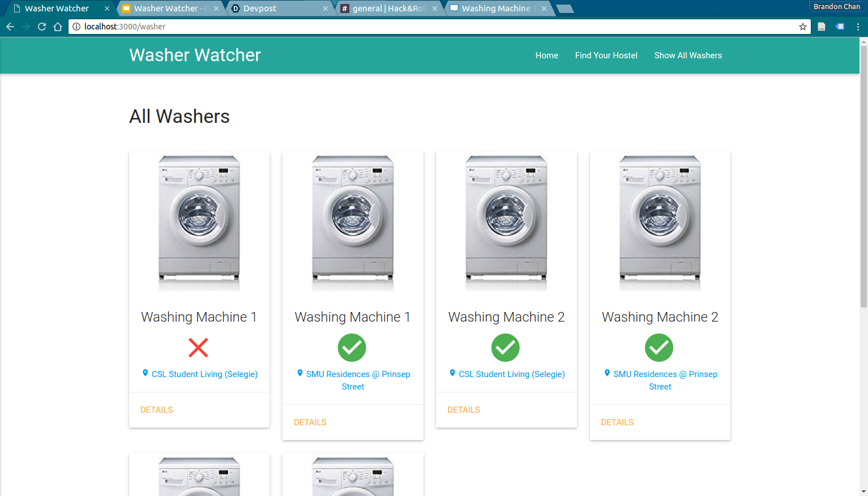Click CSL Student Living link on Washing Machine 2
Screen dimensions: 868x496
point(512,374)
